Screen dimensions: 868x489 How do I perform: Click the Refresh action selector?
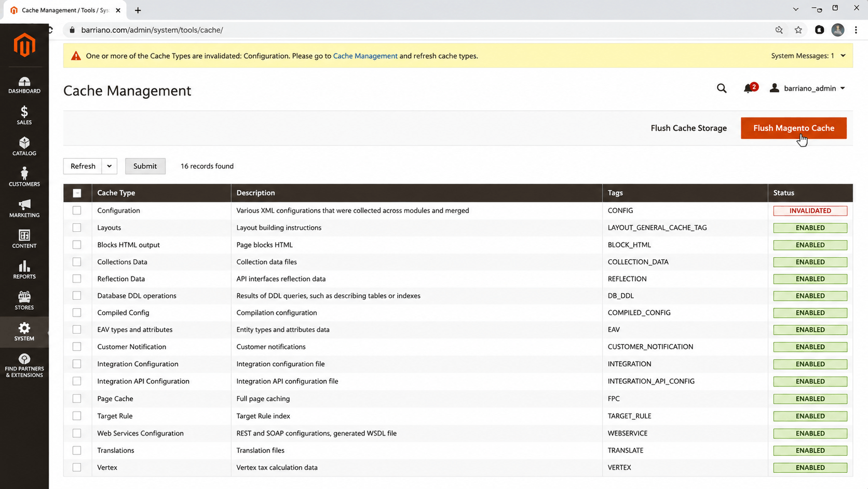[x=83, y=166]
